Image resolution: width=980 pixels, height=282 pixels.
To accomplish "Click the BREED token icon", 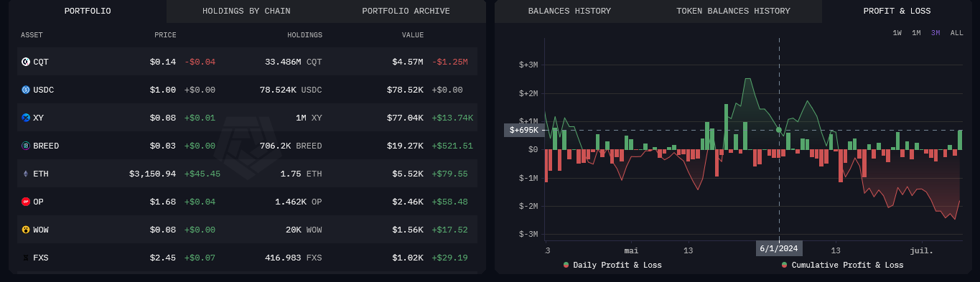I will [26, 146].
